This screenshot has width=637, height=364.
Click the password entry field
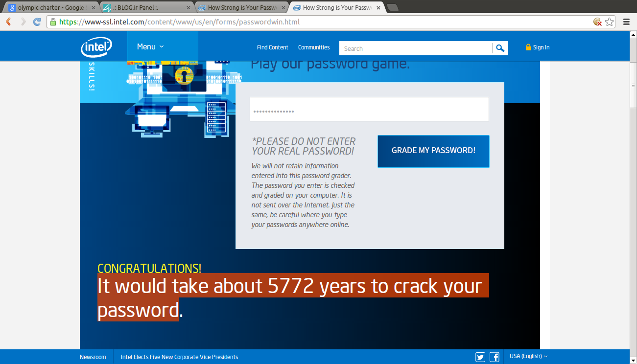point(369,109)
